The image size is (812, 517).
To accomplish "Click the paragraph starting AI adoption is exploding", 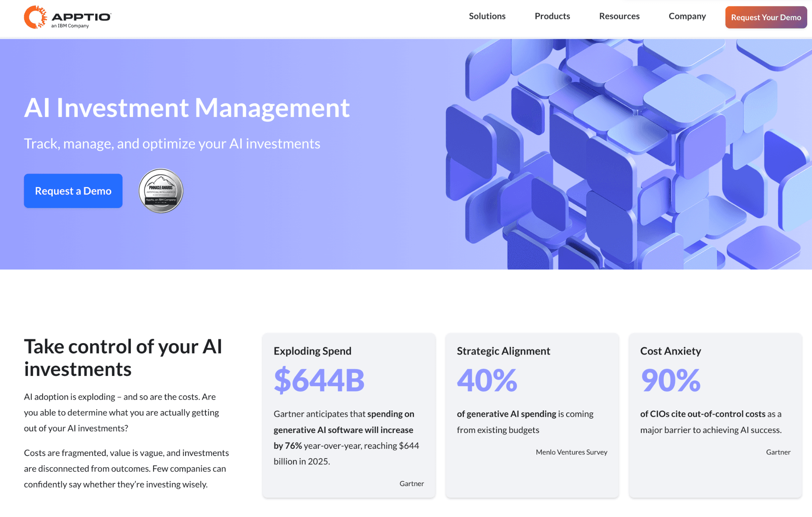I will [x=121, y=412].
